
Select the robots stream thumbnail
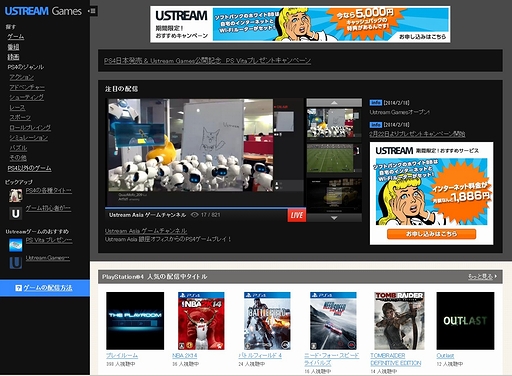tap(334, 123)
